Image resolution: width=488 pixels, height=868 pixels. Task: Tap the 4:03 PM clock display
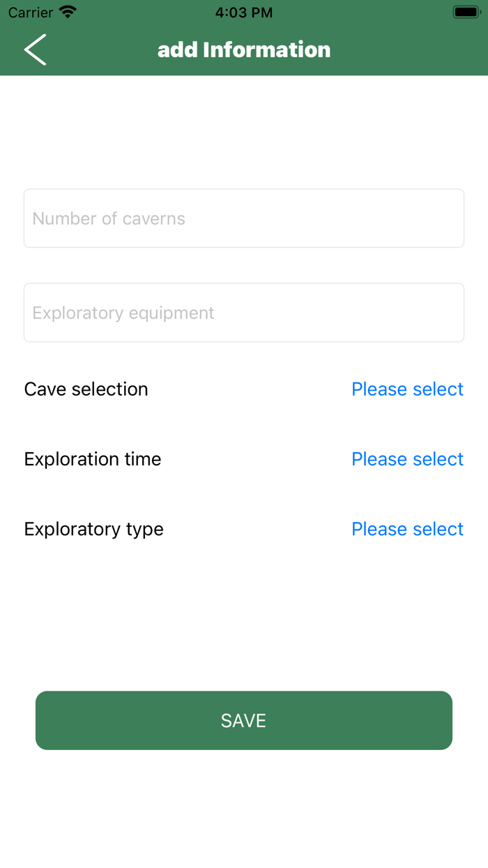244,12
